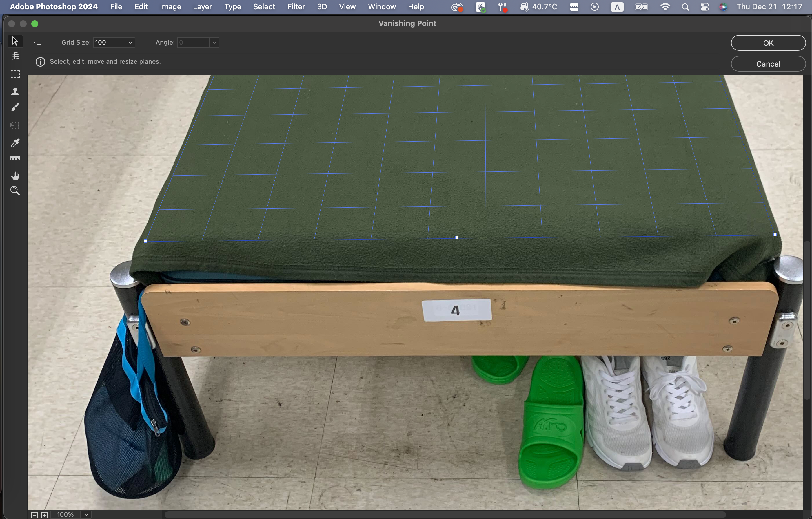Select the Zoom magnifier tool
The image size is (812, 519).
click(x=15, y=191)
